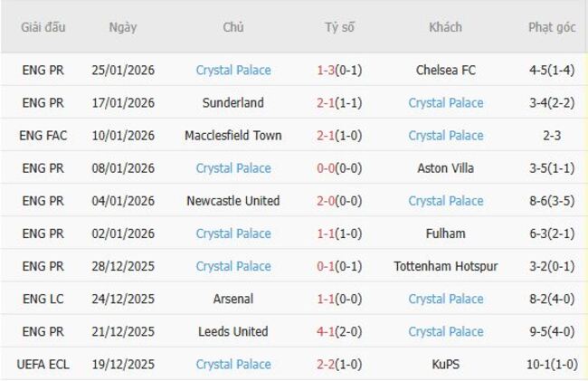Select Sunderland home team name
588x381 pixels.
(233, 103)
